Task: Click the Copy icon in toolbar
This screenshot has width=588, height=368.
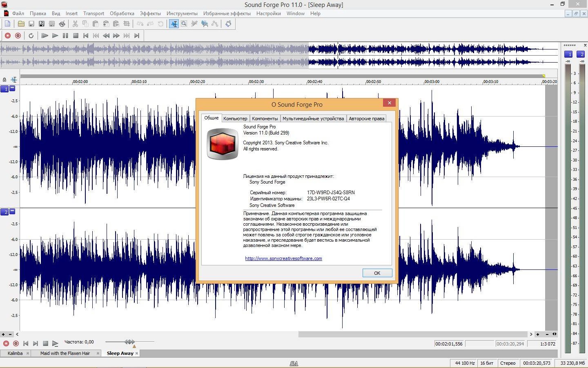Action: (85, 24)
